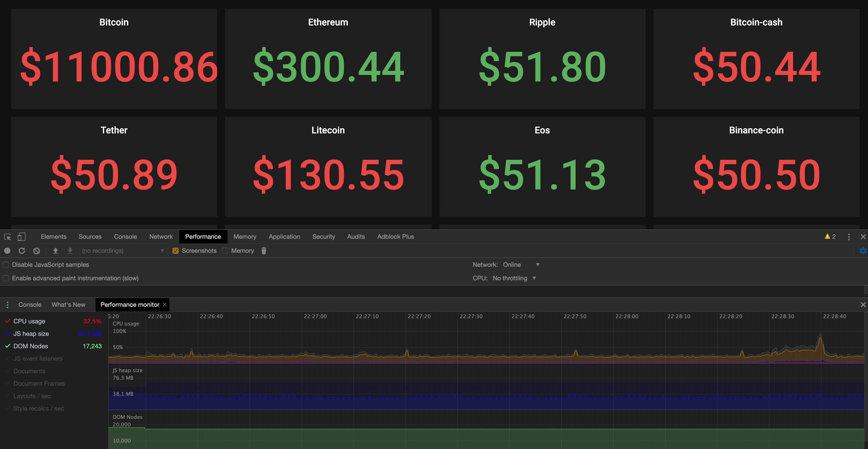Click the What's New panel button

pos(68,304)
